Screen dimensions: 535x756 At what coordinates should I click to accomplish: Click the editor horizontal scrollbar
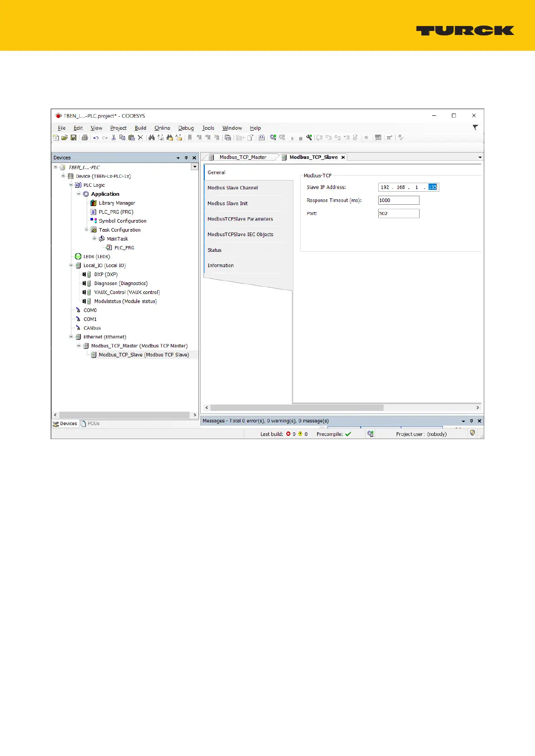point(297,408)
